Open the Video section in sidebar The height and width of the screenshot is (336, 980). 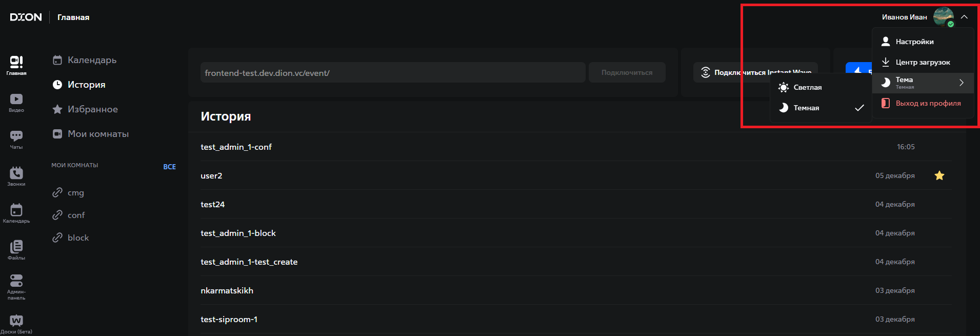16,102
